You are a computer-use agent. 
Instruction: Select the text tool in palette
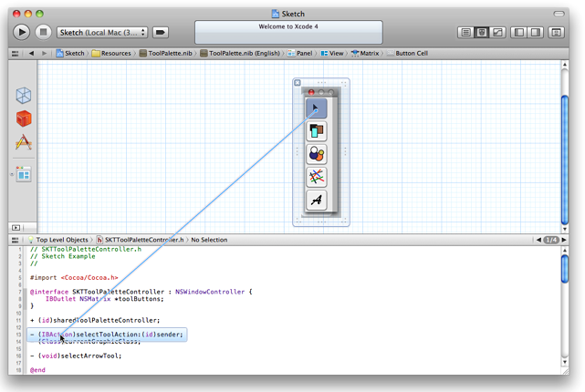point(316,201)
